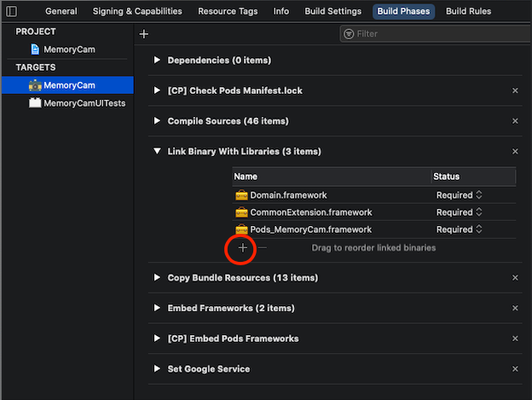Delete the Copy Bundle Resources phase
This screenshot has height=400, width=532.
515,278
